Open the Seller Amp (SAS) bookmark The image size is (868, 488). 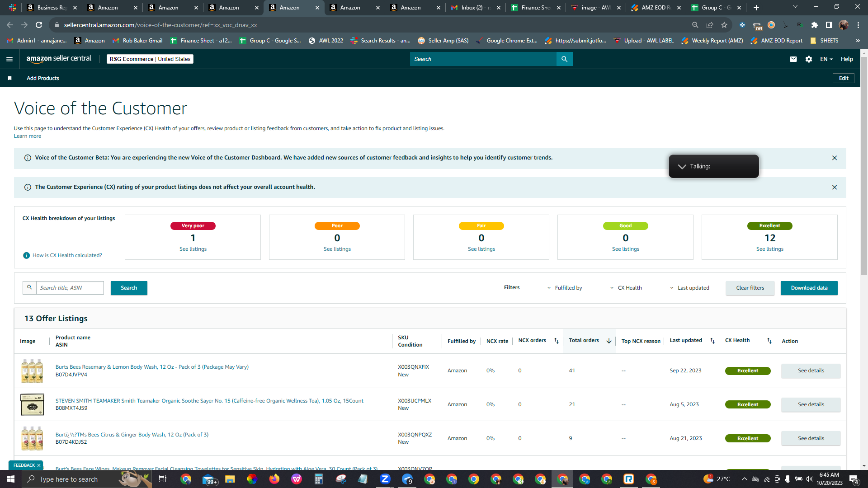coord(443,41)
